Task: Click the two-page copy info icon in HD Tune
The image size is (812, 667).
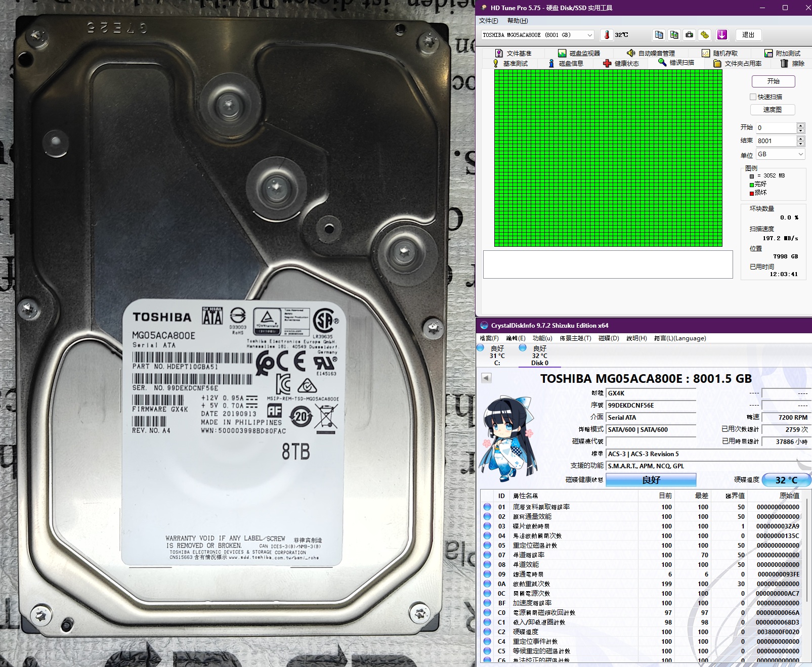Action: 659,35
